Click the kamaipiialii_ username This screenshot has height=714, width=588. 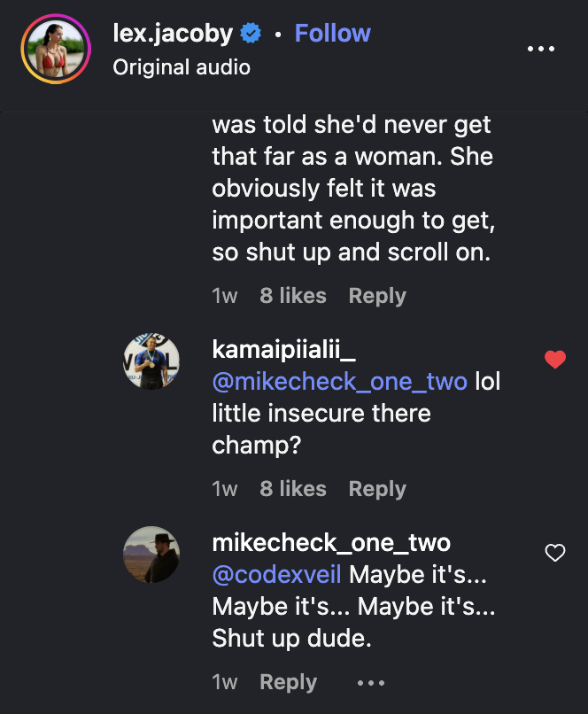click(283, 350)
